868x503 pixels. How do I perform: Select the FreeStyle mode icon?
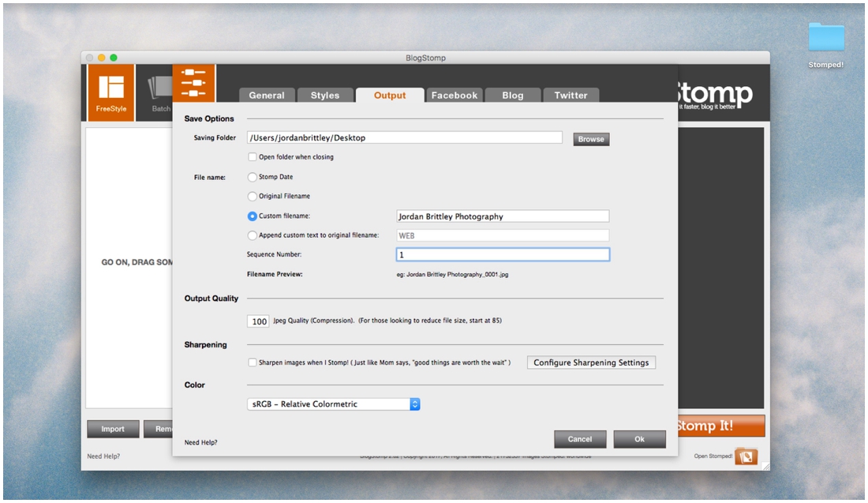110,92
